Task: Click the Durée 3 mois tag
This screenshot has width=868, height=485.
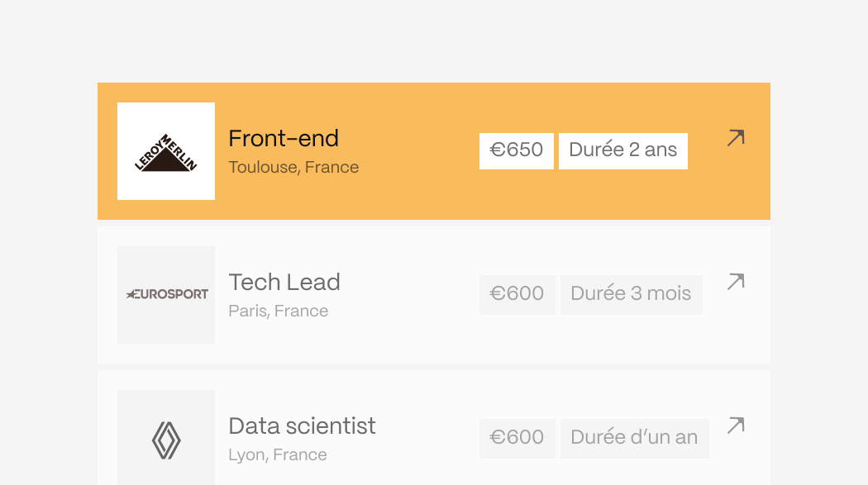Action: pos(631,295)
